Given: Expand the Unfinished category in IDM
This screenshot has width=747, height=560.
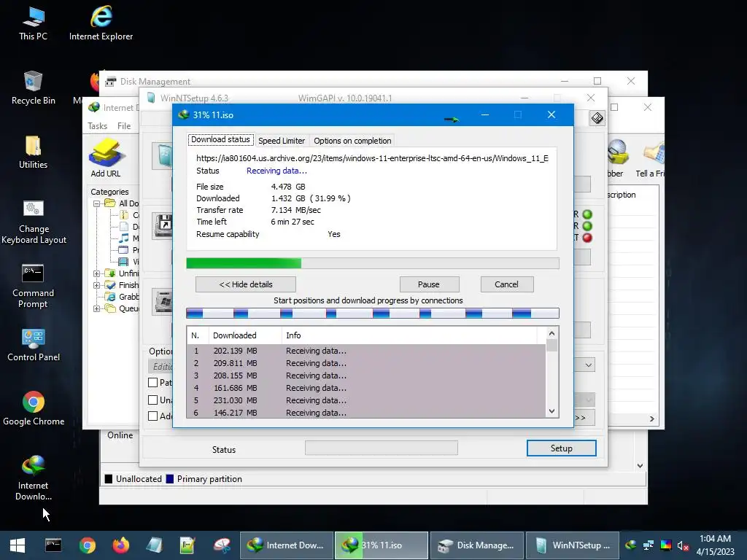Looking at the screenshot, I should [x=97, y=274].
